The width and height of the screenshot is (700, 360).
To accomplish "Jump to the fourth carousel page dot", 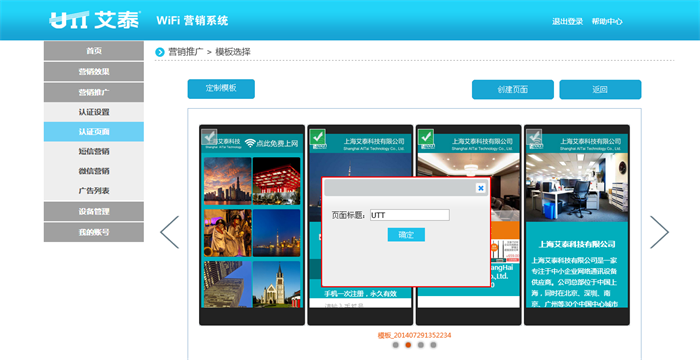I will pos(433,345).
